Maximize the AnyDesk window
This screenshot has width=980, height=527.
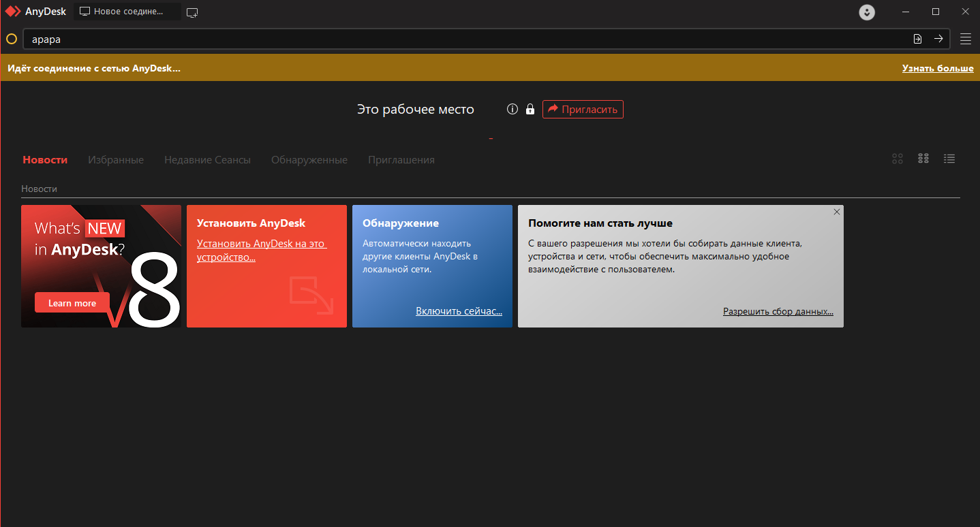pos(936,12)
